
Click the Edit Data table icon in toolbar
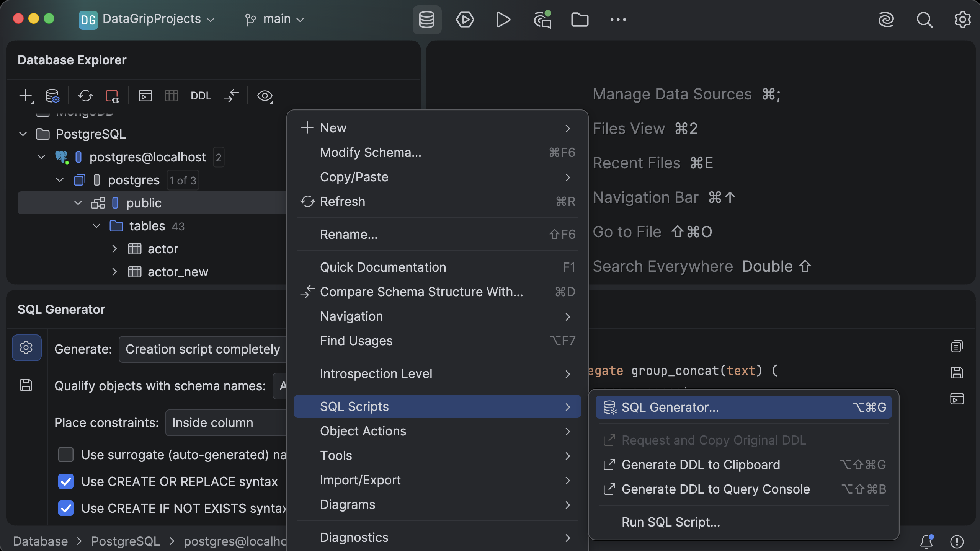tap(171, 96)
